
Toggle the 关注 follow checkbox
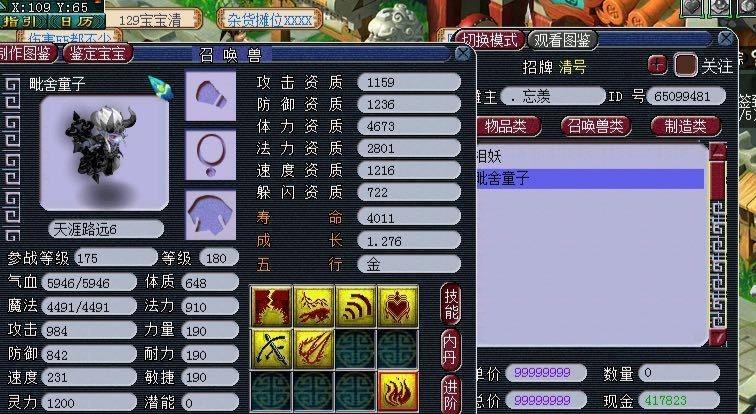[x=686, y=65]
